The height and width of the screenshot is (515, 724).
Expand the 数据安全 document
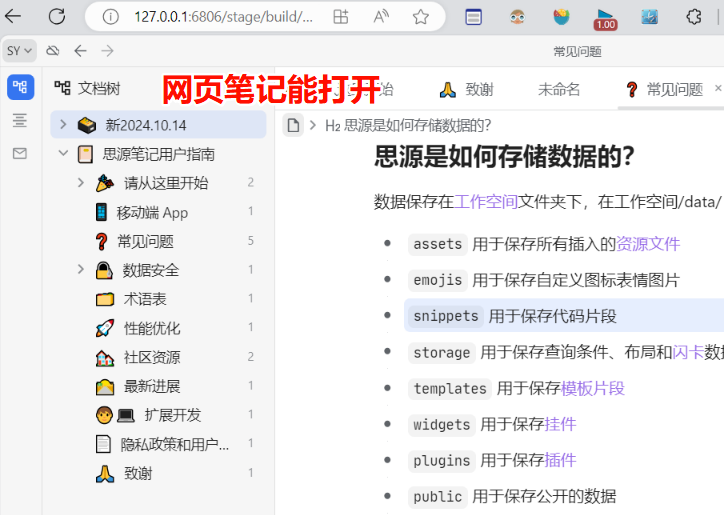pos(81,269)
